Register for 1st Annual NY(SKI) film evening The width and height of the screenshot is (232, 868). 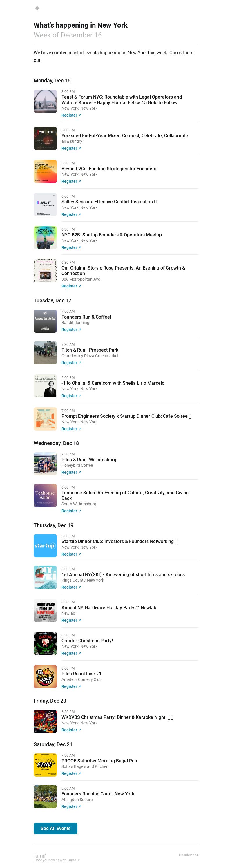(71, 587)
